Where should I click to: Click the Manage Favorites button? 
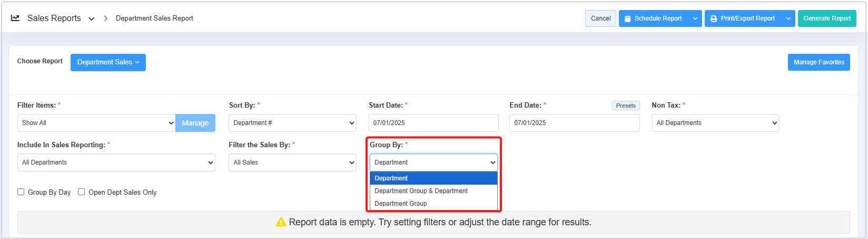[x=818, y=62]
